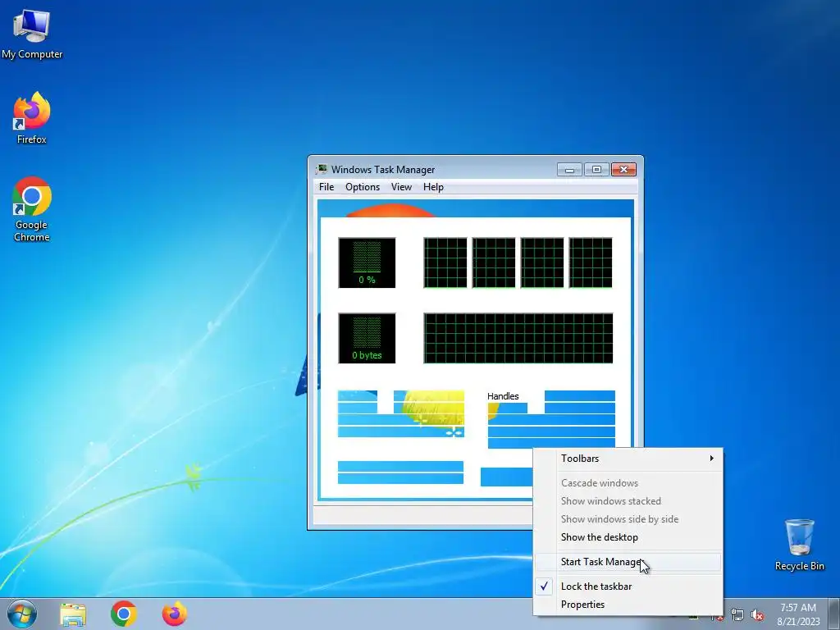Launch Firefox from the taskbar
This screenshot has height=630, width=840.
tap(175, 614)
